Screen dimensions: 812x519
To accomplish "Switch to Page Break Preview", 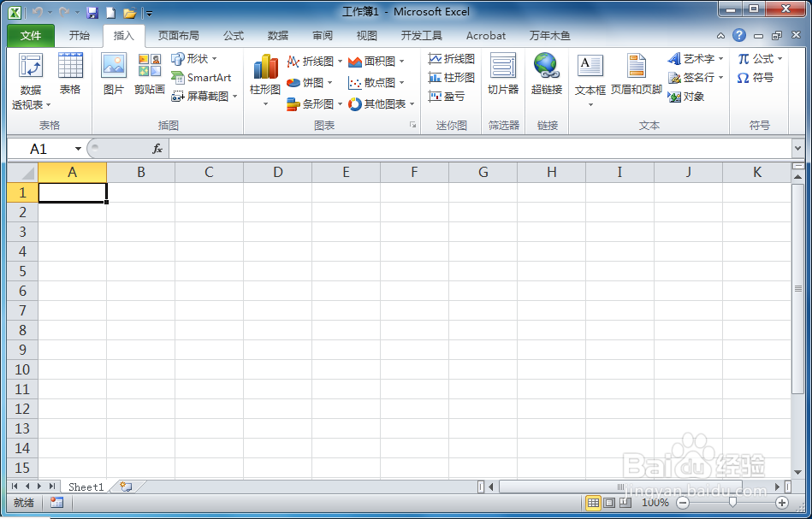I will 625,503.
